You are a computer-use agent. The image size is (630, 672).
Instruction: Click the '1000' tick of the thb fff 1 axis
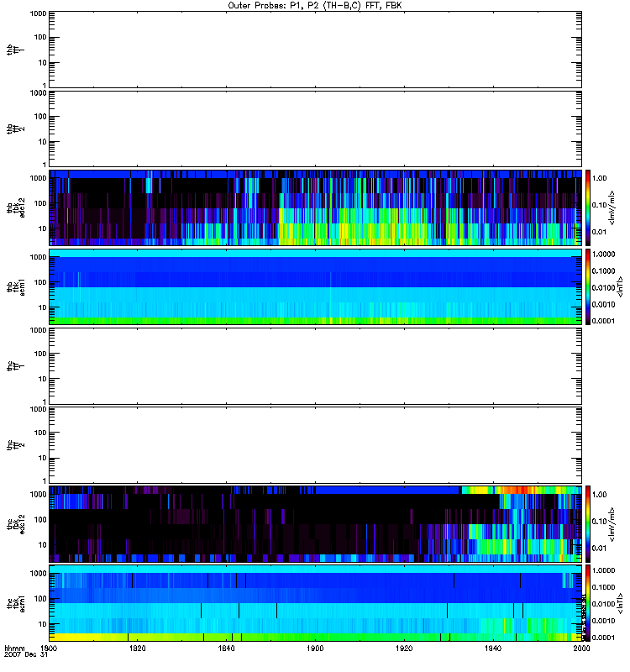click(x=38, y=13)
